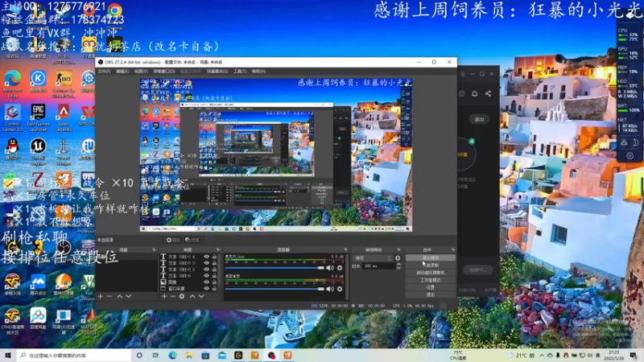Move the source up in the list
The image size is (644, 362).
(192, 296)
